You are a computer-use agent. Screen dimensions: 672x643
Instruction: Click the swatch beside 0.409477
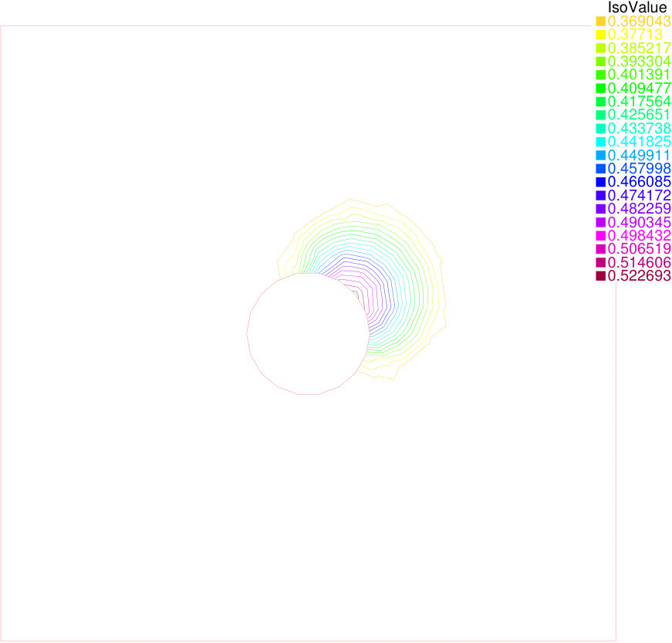(x=600, y=88)
